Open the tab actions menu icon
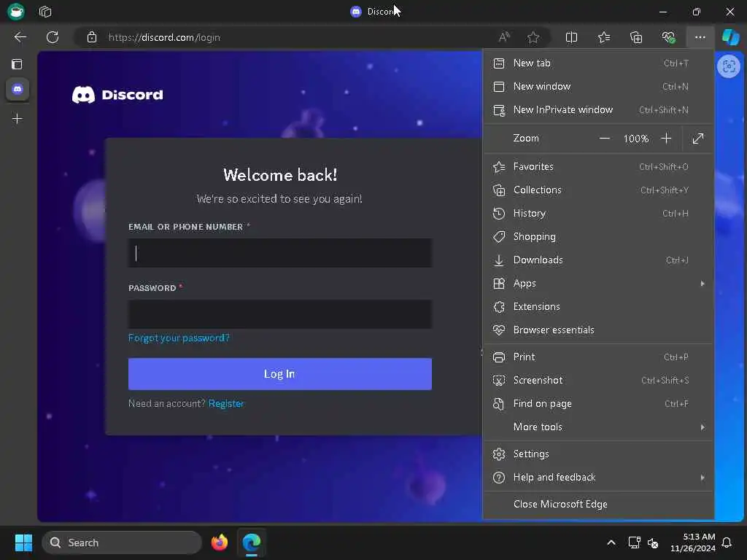Image resolution: width=747 pixels, height=560 pixels. point(17,64)
